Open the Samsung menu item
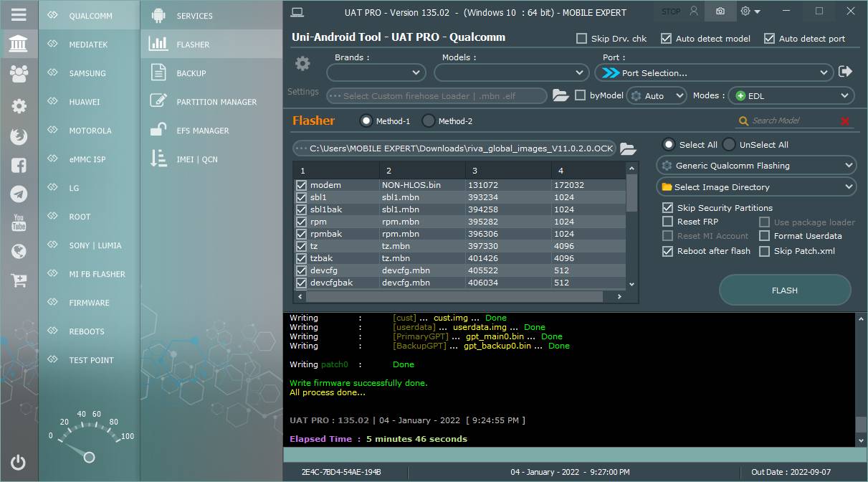 89,72
